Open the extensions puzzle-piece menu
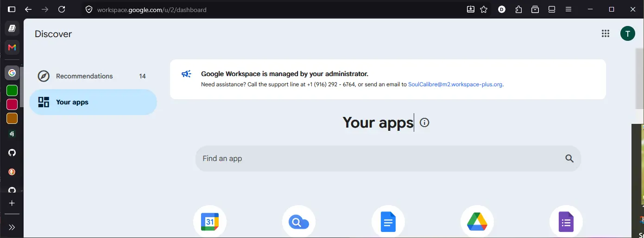Screen dimensions: 644x238 (518, 9)
